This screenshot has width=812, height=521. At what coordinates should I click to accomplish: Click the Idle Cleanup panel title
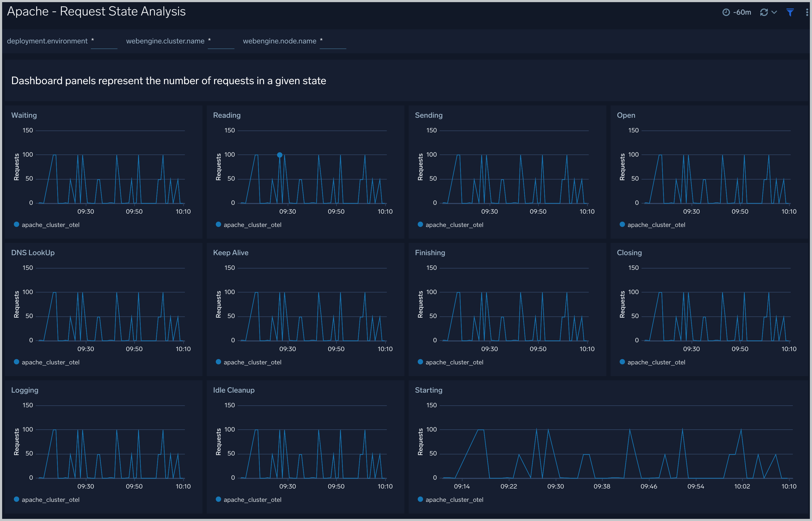[234, 390]
